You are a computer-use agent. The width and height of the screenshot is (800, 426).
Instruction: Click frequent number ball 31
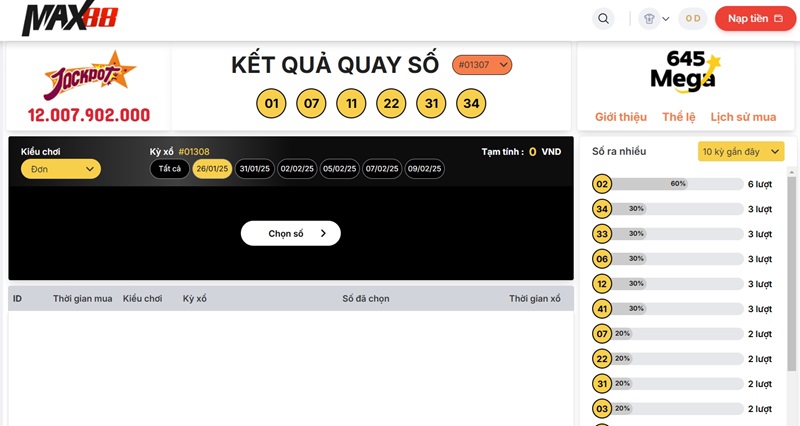(602, 384)
